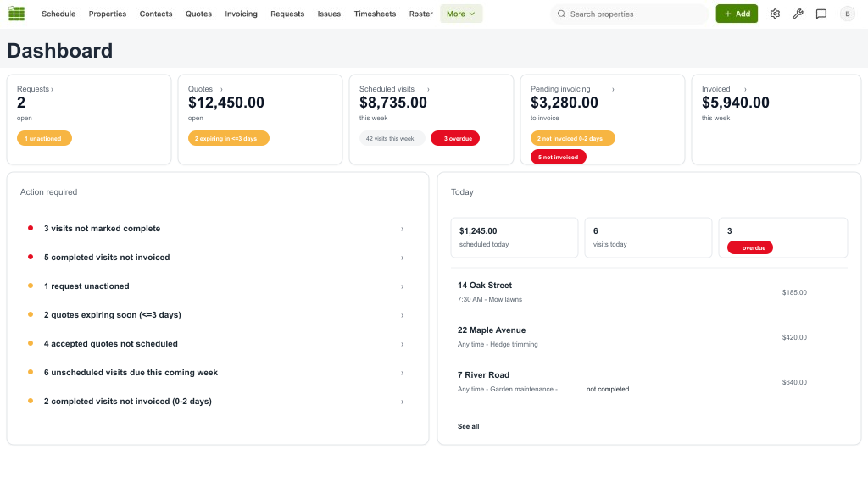Open '2 completed visits not invoiced (0-2 days)'

(x=218, y=401)
